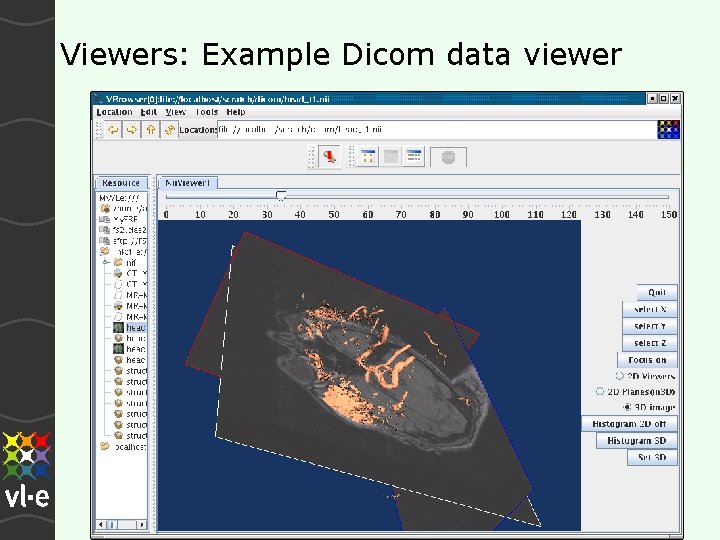Select the NiiViewer1 tab
The width and height of the screenshot is (720, 540).
tap(188, 183)
